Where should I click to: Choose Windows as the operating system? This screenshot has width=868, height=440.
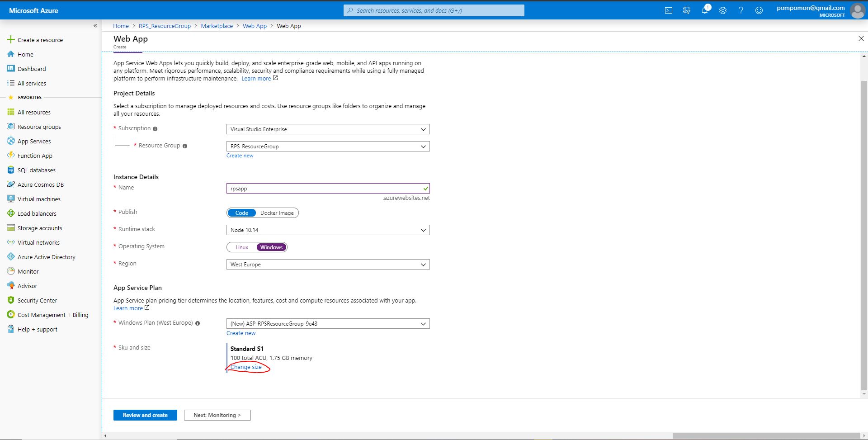click(x=271, y=247)
